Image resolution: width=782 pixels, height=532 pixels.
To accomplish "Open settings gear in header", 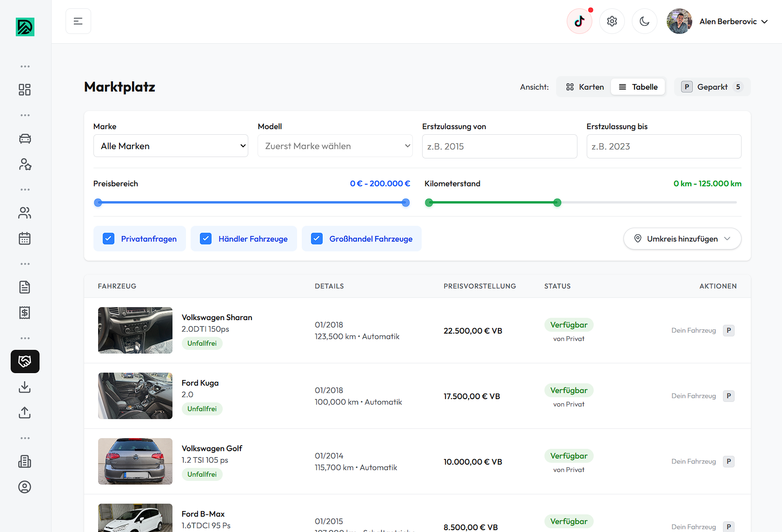I will coord(612,21).
